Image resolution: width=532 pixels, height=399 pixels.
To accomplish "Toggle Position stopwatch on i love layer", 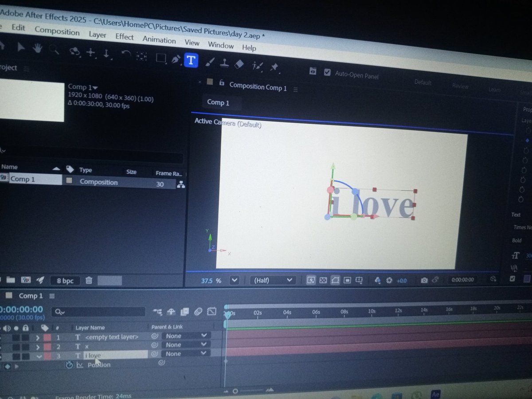I will pyautogui.click(x=69, y=365).
